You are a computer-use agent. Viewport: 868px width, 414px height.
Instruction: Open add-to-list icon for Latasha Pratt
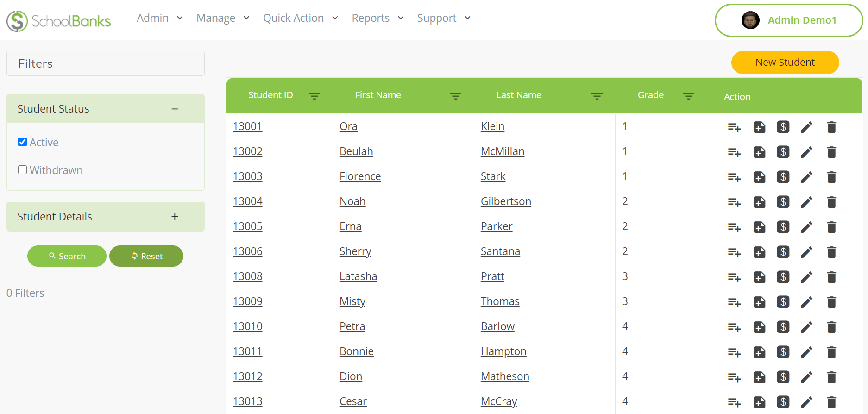pyautogui.click(x=734, y=277)
